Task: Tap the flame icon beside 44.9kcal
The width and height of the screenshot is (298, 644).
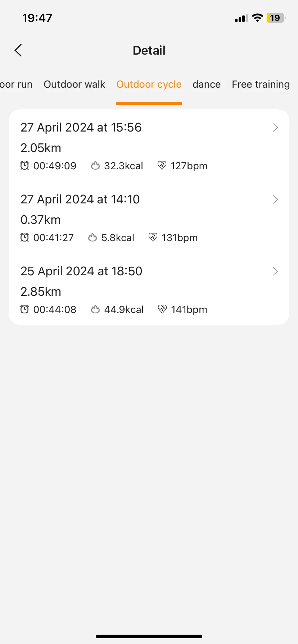Action: tap(95, 309)
